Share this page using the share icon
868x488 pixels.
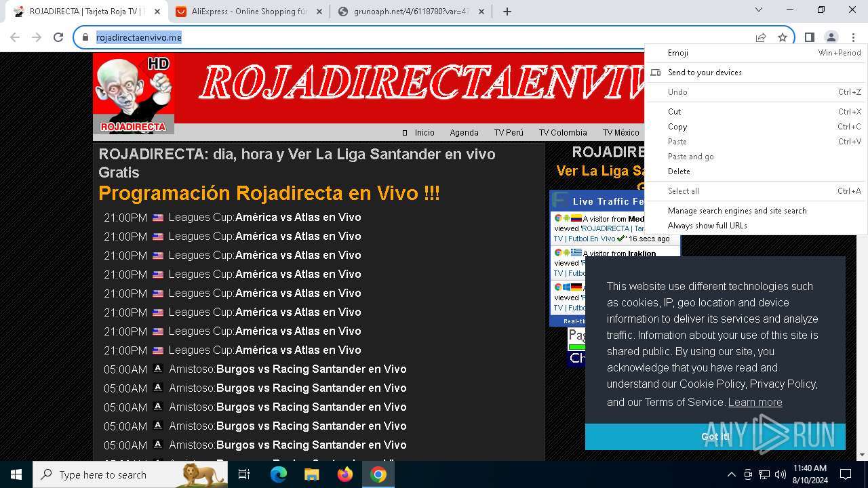click(761, 37)
